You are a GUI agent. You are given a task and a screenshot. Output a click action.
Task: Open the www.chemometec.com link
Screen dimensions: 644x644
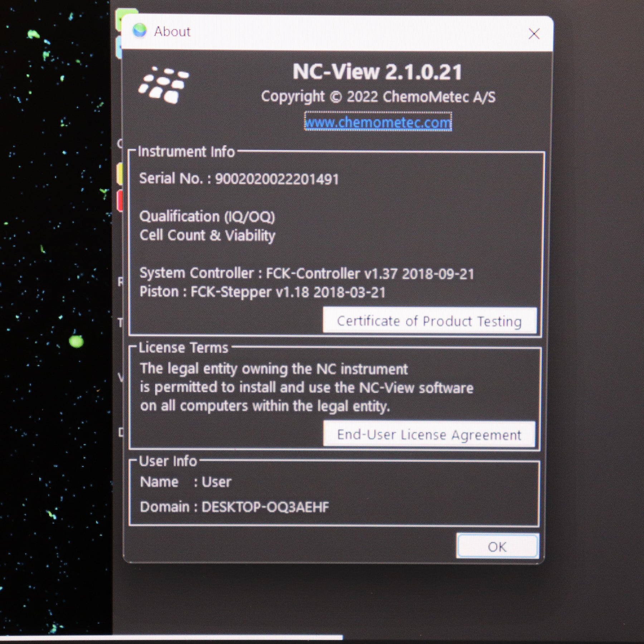coord(378,122)
